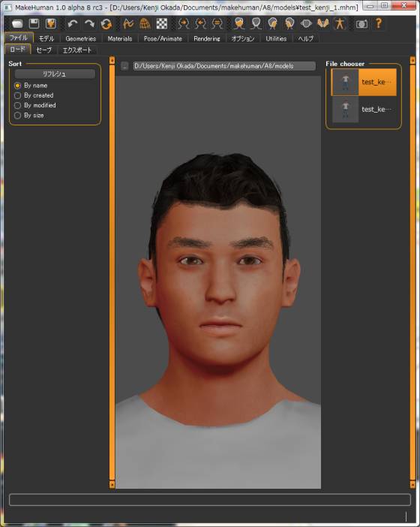Click the Export toolbar icon

[x=51, y=23]
